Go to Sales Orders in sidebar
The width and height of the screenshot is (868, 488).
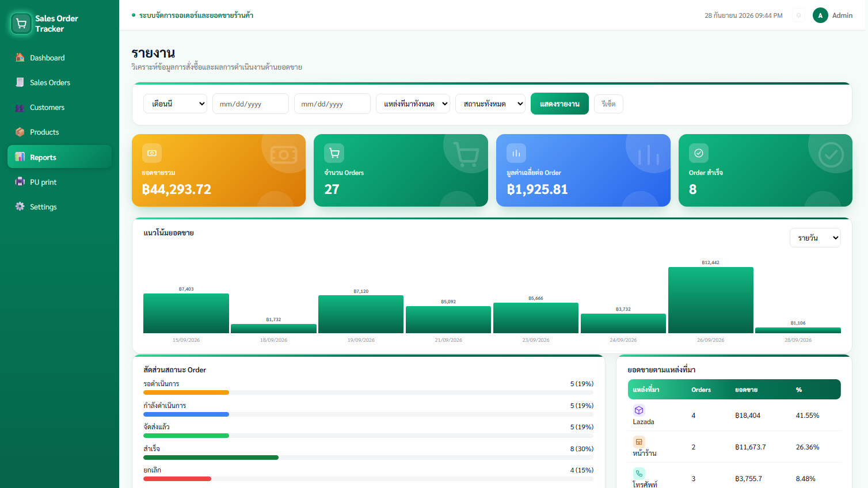click(59, 82)
